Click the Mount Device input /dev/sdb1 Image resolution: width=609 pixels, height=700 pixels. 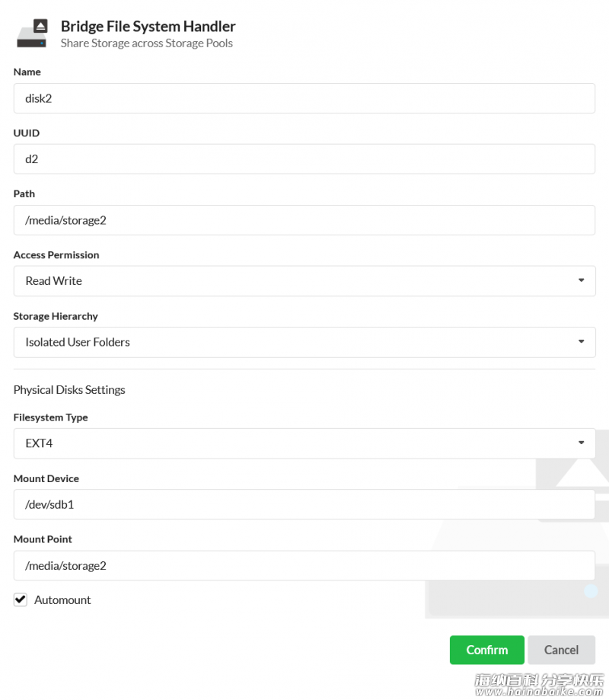304,504
